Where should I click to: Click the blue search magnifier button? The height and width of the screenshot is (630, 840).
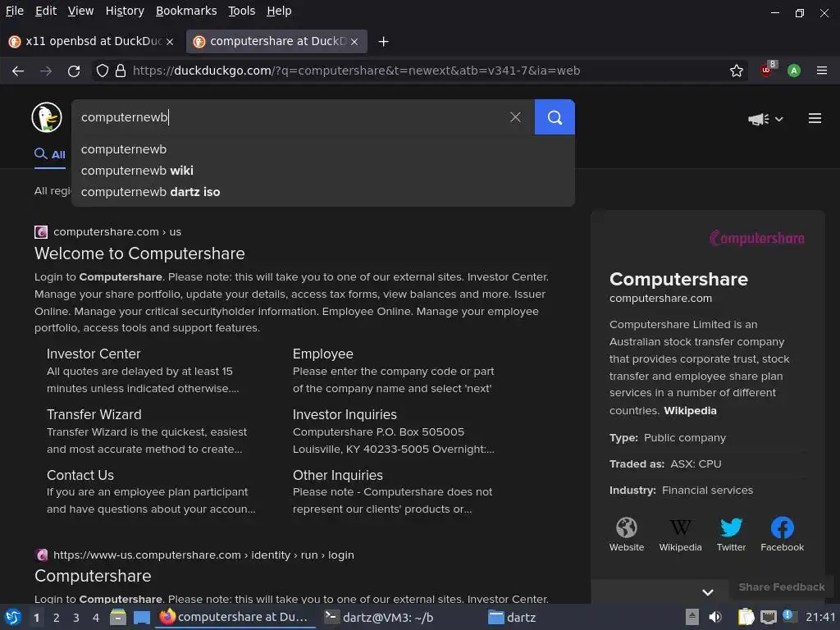click(x=555, y=116)
